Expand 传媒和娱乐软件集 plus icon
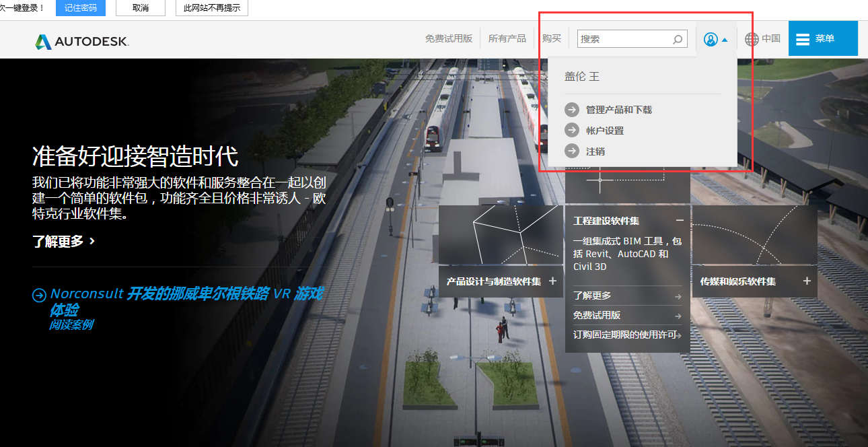Image resolution: width=868 pixels, height=447 pixels. click(807, 281)
